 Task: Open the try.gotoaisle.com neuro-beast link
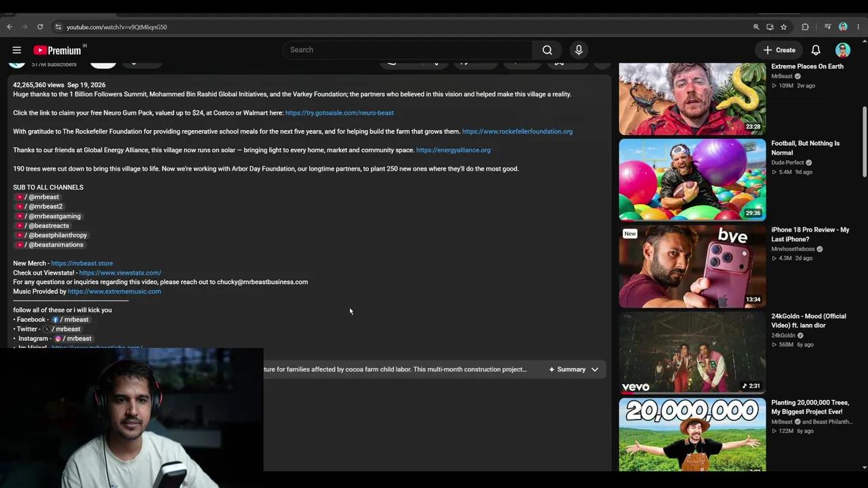click(x=339, y=113)
